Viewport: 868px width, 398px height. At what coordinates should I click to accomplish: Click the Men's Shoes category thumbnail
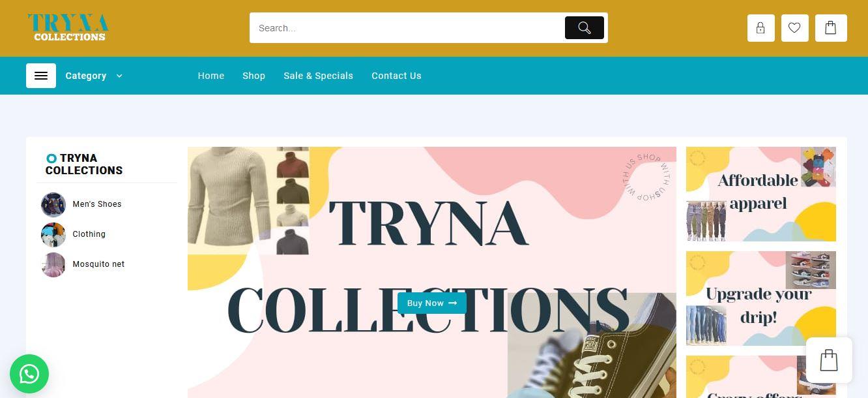[53, 204]
